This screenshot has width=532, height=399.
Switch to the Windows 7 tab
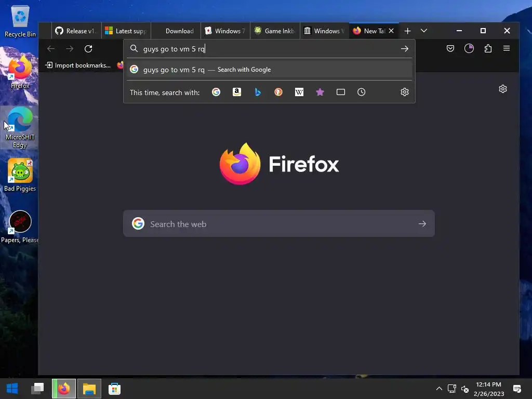[225, 31]
